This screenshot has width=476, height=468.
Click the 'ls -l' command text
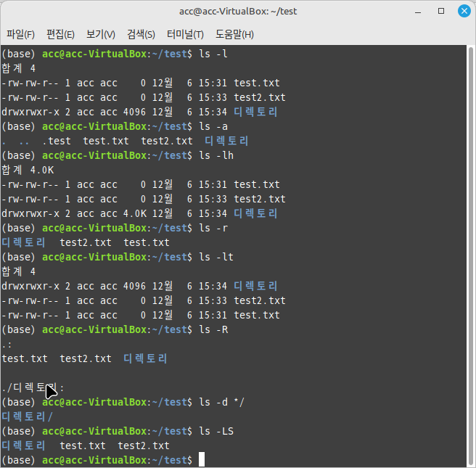pyautogui.click(x=213, y=54)
